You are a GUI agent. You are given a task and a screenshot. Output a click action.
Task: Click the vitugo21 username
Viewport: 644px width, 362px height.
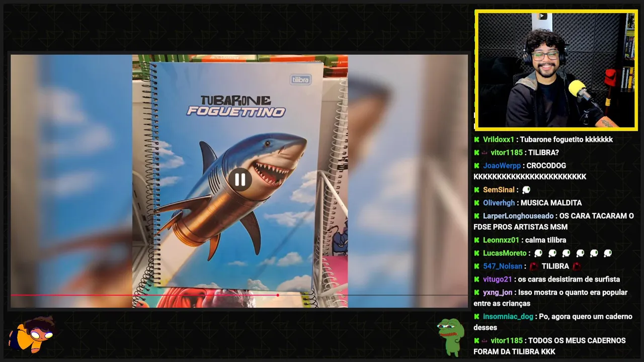[498, 280]
